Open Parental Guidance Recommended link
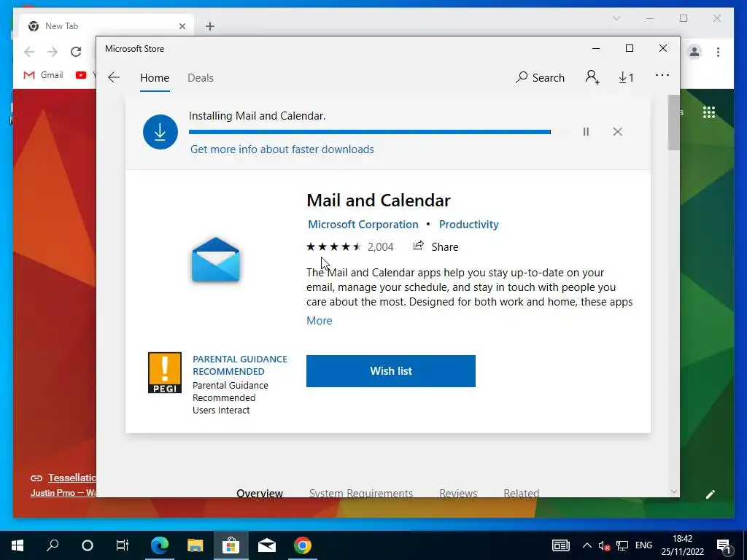Image resolution: width=747 pixels, height=560 pixels. (x=239, y=365)
